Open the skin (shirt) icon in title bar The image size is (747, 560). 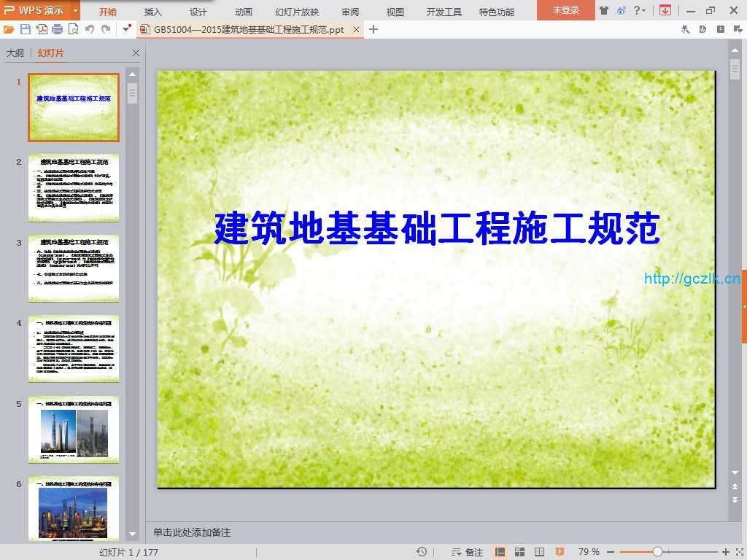(x=604, y=10)
